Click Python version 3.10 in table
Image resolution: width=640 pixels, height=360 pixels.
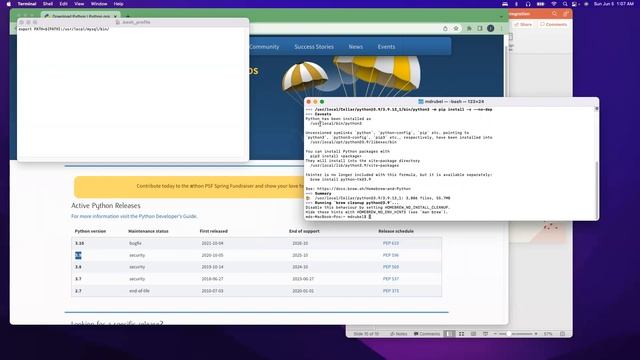pyautogui.click(x=79, y=243)
